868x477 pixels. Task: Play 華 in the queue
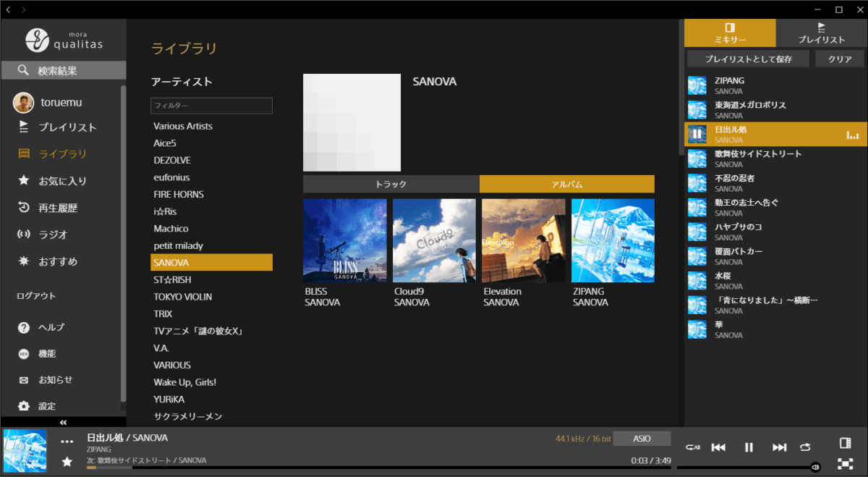(775, 329)
